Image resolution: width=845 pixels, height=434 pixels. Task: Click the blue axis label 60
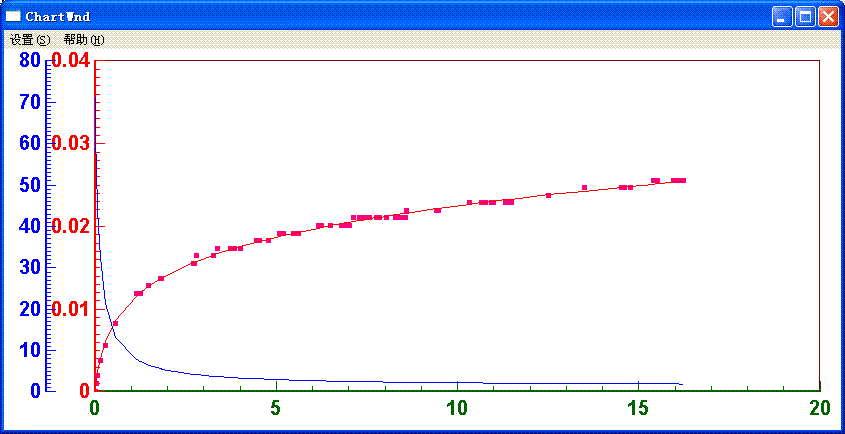click(30, 143)
